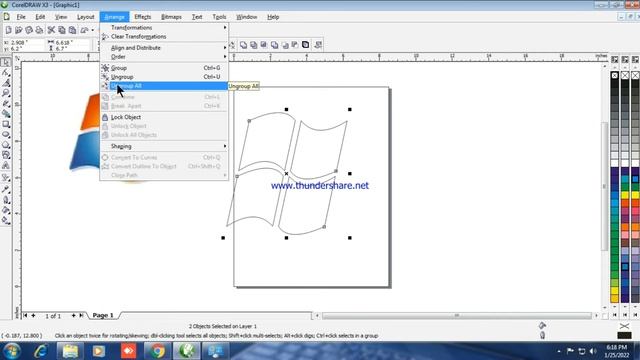Click the New document toolbar icon
Screen dimensions: 640x360
9,30
